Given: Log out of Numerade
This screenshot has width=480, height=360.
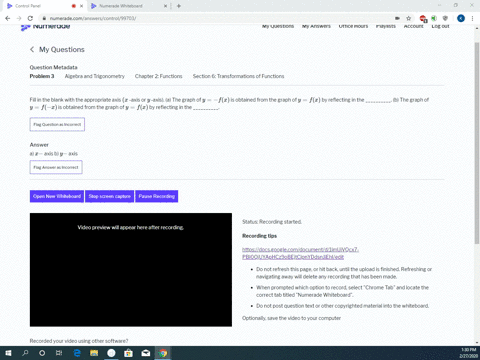Looking at the screenshot, I should pyautogui.click(x=440, y=26).
